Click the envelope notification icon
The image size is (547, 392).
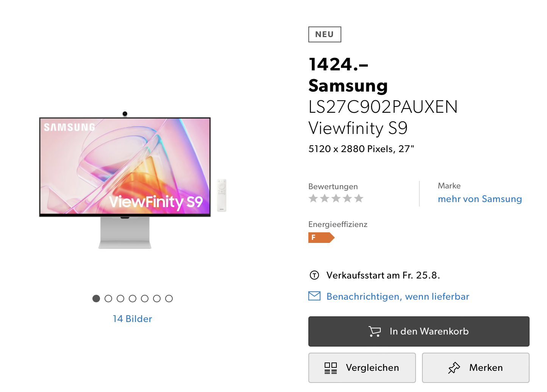[x=314, y=296]
